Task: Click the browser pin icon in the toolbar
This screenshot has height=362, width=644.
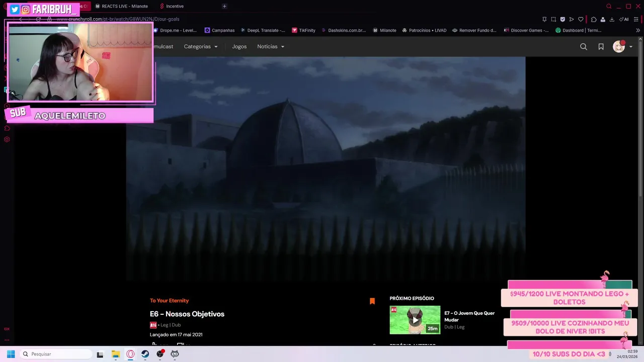Action: [x=544, y=19]
